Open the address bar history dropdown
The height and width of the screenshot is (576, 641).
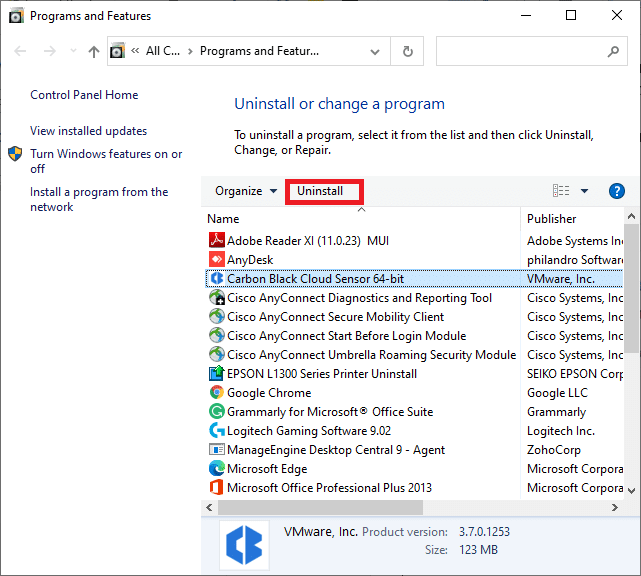click(379, 51)
